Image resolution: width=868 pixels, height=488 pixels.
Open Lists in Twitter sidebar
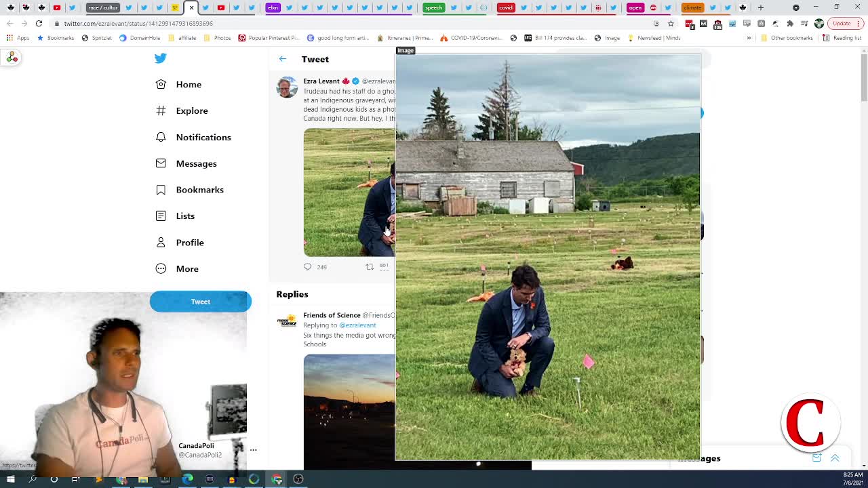[175, 216]
